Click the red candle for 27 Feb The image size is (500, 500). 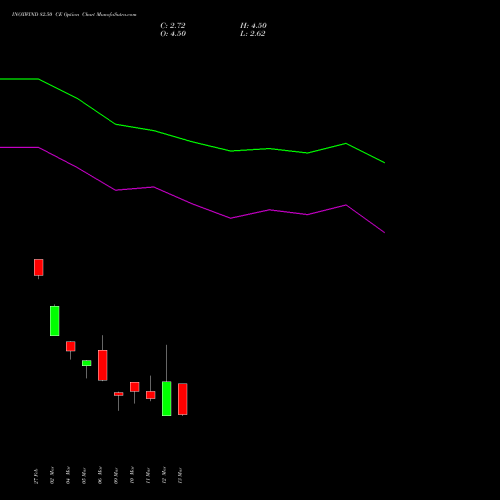(39, 267)
